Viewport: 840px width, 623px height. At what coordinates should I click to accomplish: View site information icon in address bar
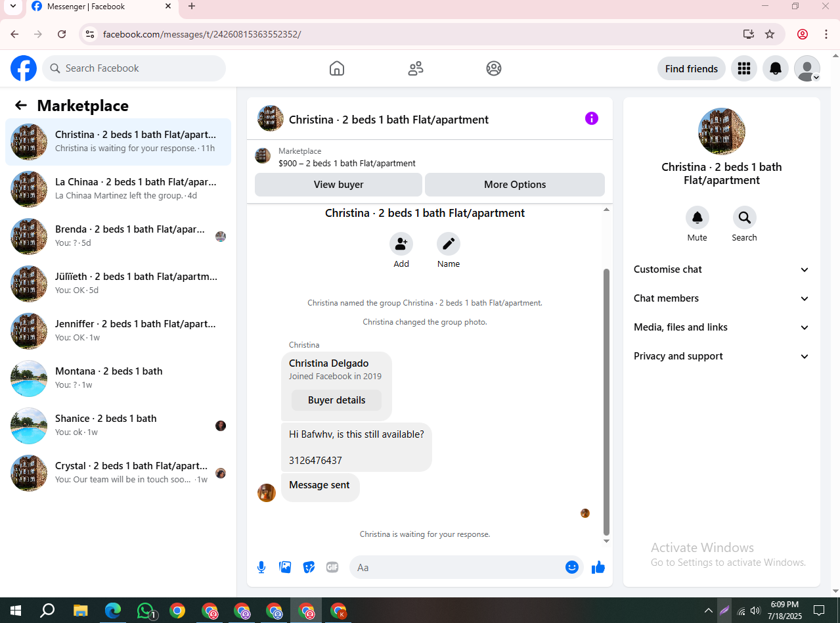coord(90,34)
